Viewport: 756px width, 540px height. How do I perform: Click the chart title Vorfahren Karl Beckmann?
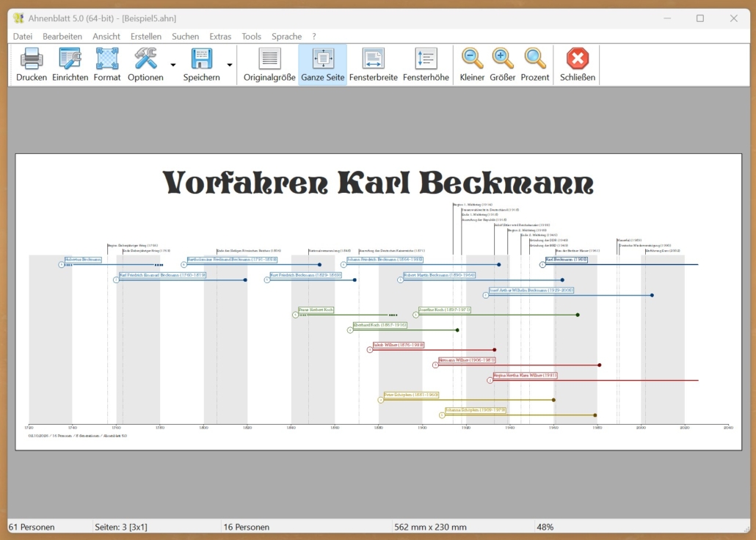click(378, 183)
